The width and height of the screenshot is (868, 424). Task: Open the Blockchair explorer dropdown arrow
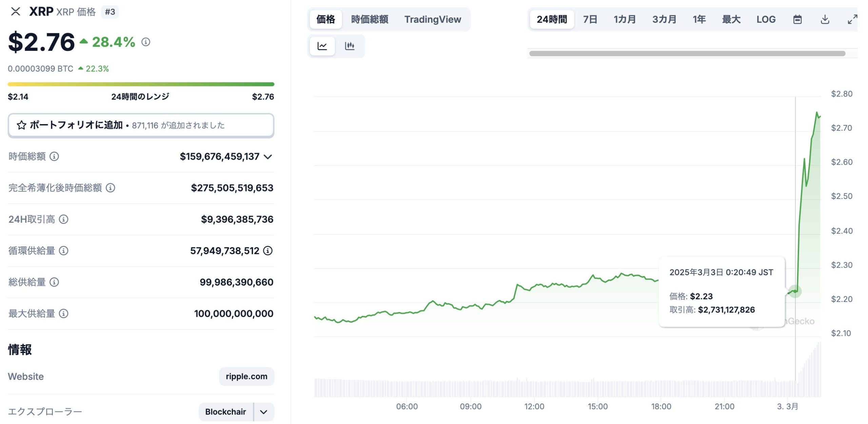click(264, 412)
